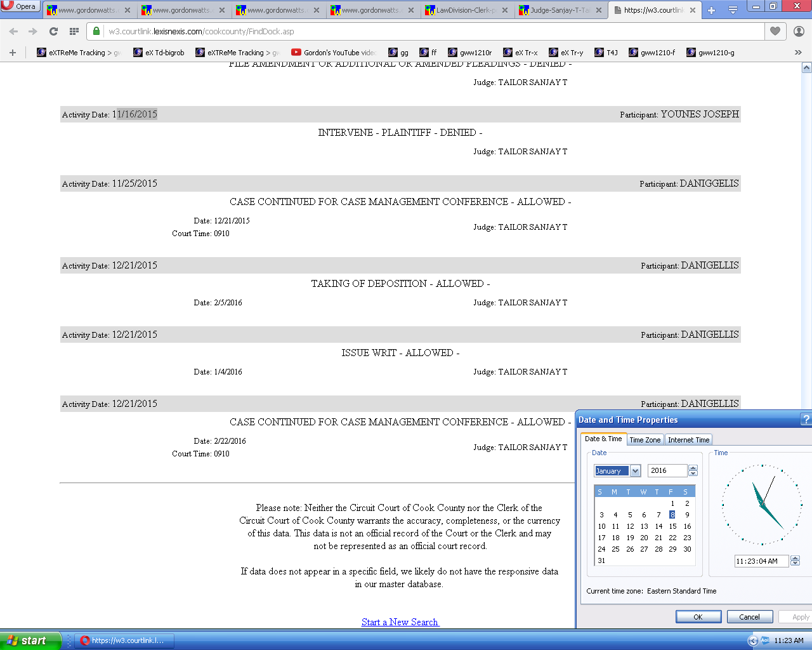Switch to the Internet Time tab
Screen dimensions: 812x650
point(688,440)
